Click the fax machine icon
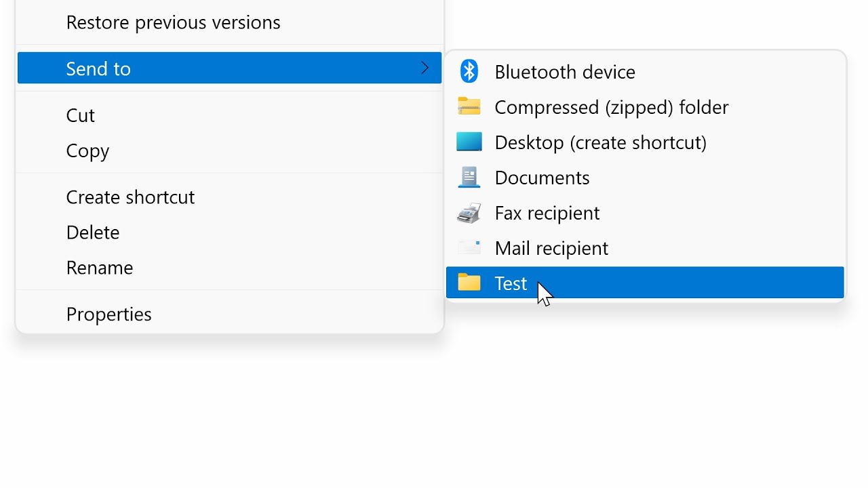Image resolution: width=868 pixels, height=488 pixels. [469, 213]
